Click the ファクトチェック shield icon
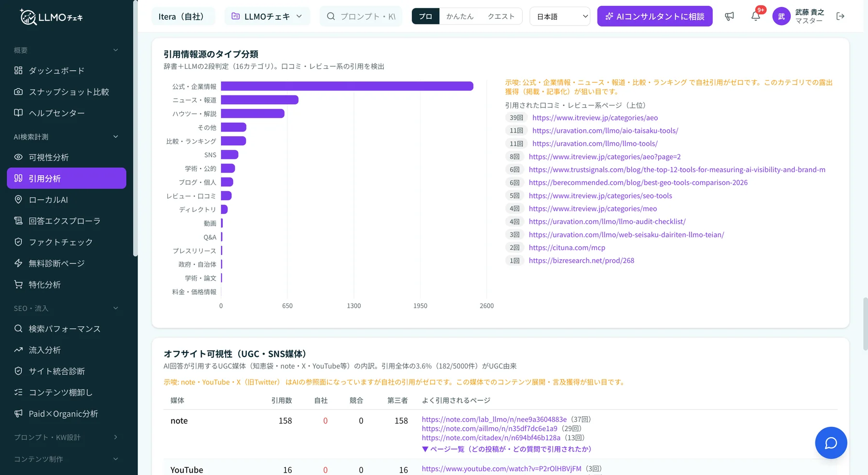868x475 pixels. point(18,242)
